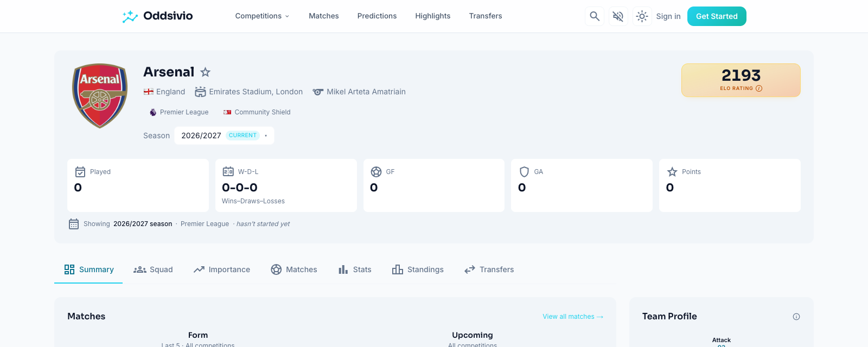Viewport: 868px width, 347px height.
Task: Click the Community Shield competition link
Action: pos(257,112)
